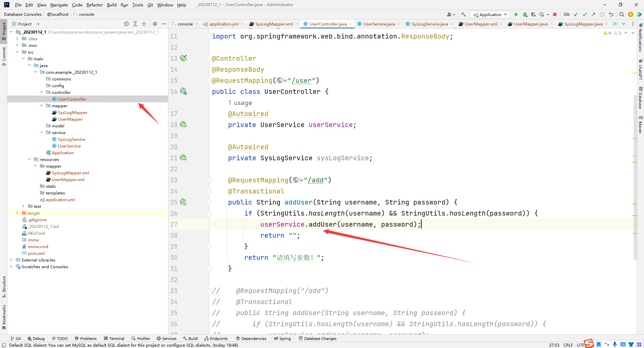Switch the Sogou IME language indicator 英
644x348 pixels.
coord(599,344)
